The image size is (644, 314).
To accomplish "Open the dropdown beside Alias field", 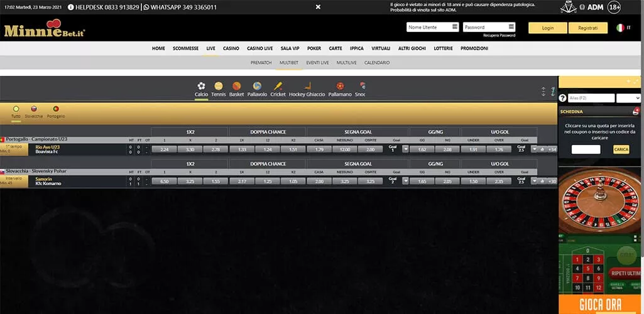I will point(628,98).
